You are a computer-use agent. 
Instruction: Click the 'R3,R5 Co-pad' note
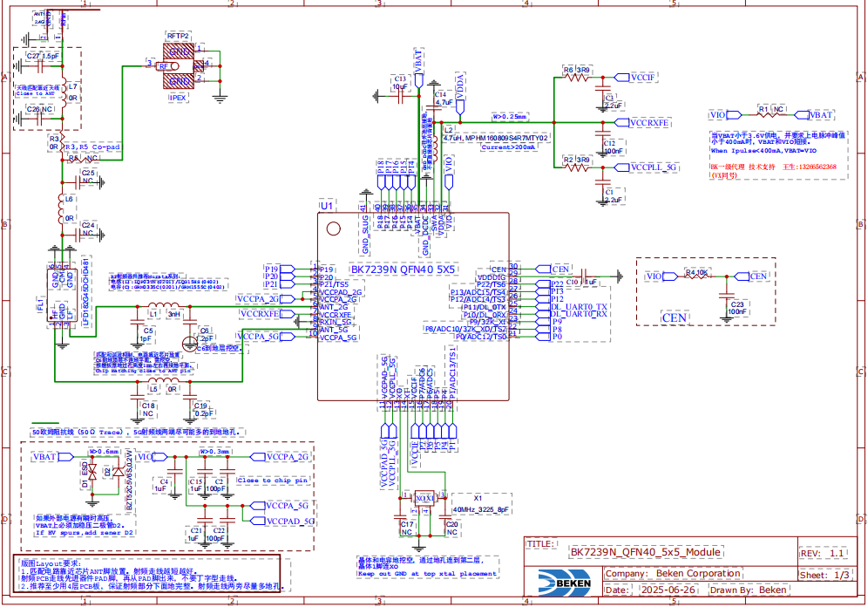tap(92, 147)
